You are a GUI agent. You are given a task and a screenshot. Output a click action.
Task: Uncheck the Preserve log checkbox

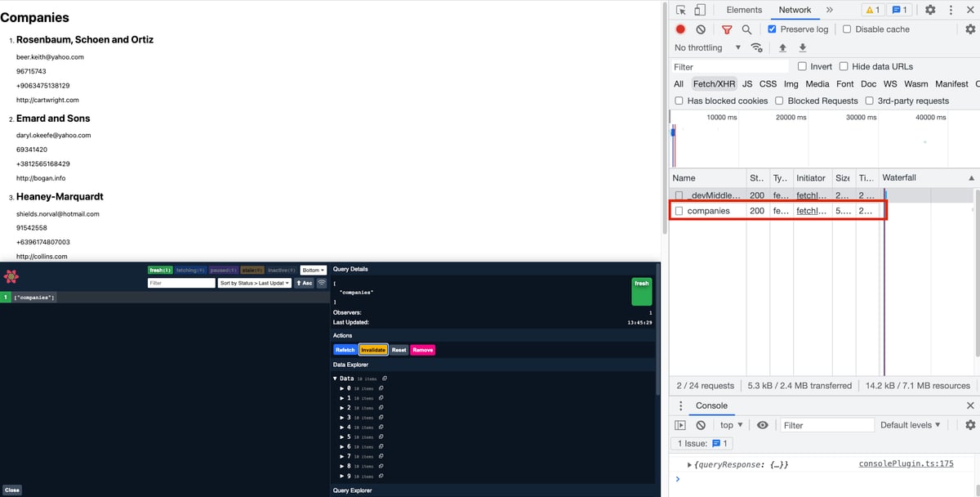773,29
